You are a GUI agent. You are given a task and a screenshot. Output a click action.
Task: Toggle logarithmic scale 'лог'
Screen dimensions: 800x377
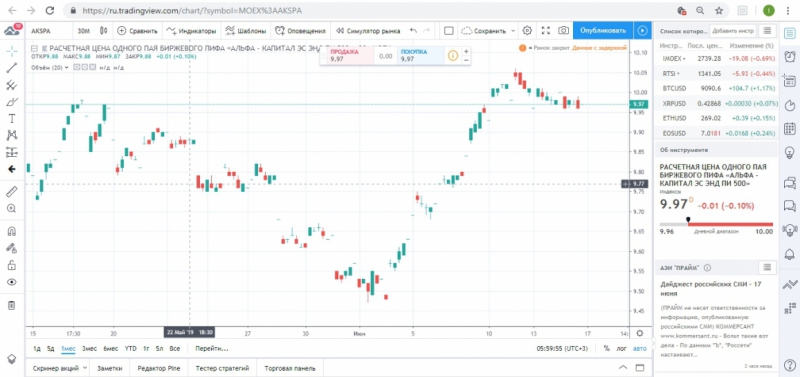pyautogui.click(x=621, y=348)
